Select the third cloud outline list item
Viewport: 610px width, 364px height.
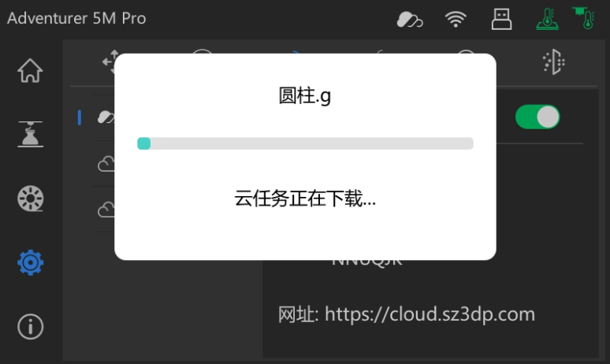106,210
